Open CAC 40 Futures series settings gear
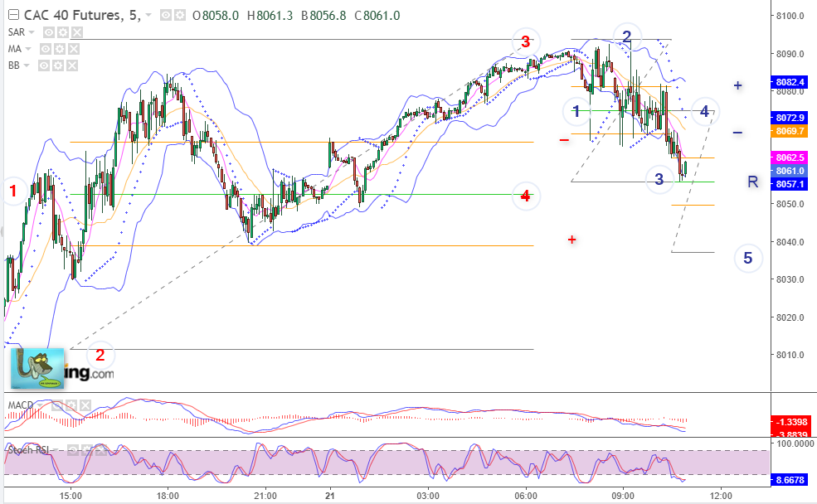The width and height of the screenshot is (817, 504). coord(180,16)
